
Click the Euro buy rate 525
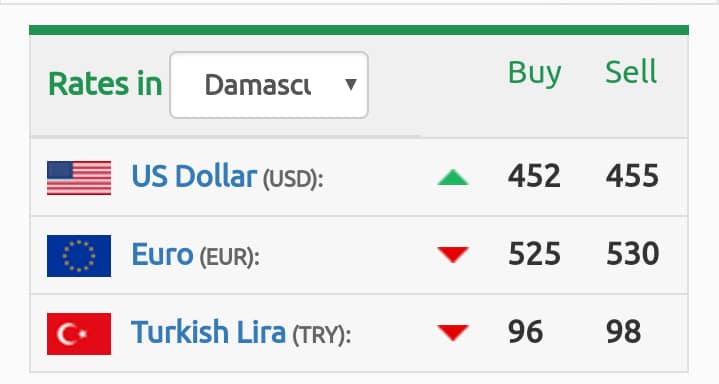pos(534,254)
